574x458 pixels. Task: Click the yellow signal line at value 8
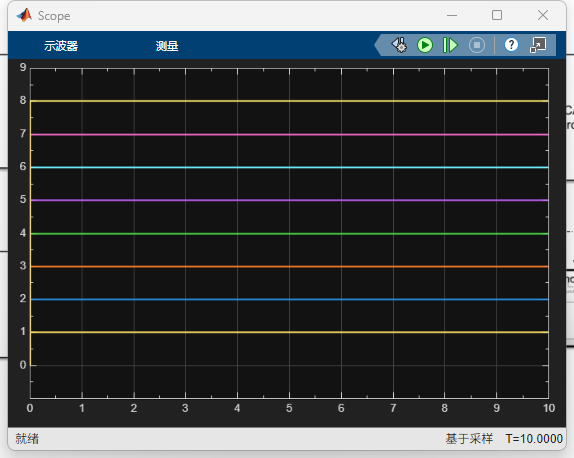coord(289,101)
